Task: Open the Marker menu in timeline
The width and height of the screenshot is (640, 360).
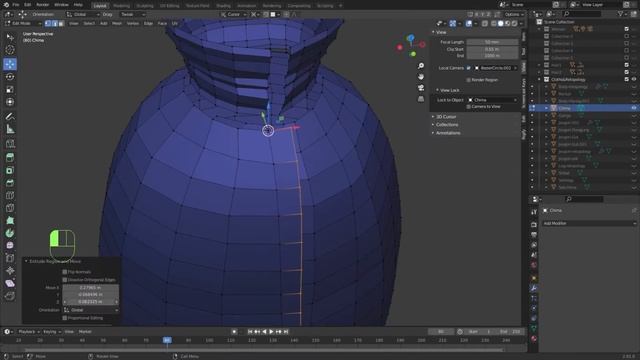Action: (x=85, y=331)
